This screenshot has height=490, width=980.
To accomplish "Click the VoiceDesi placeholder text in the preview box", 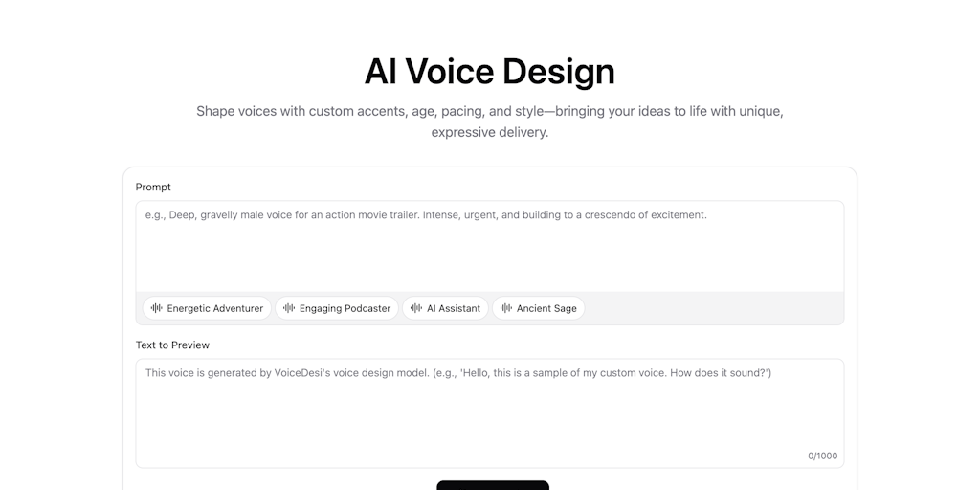I will (458, 373).
